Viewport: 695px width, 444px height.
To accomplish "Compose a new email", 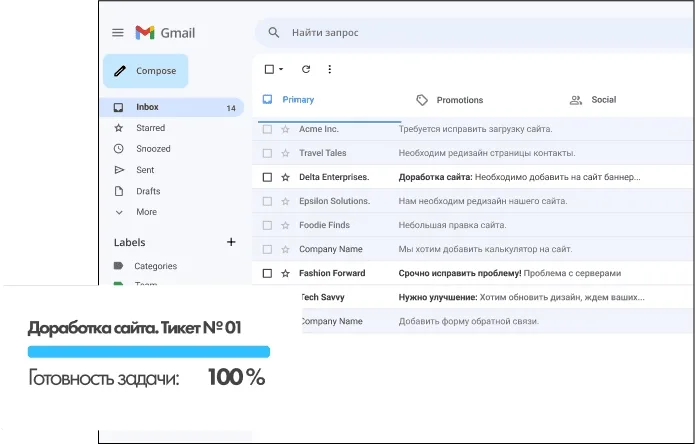I will point(146,71).
